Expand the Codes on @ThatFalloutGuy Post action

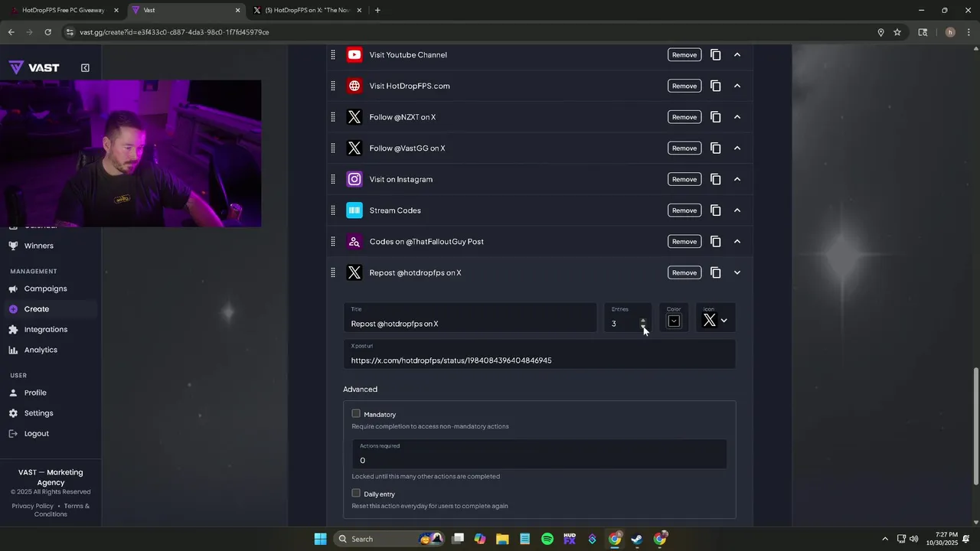(737, 242)
